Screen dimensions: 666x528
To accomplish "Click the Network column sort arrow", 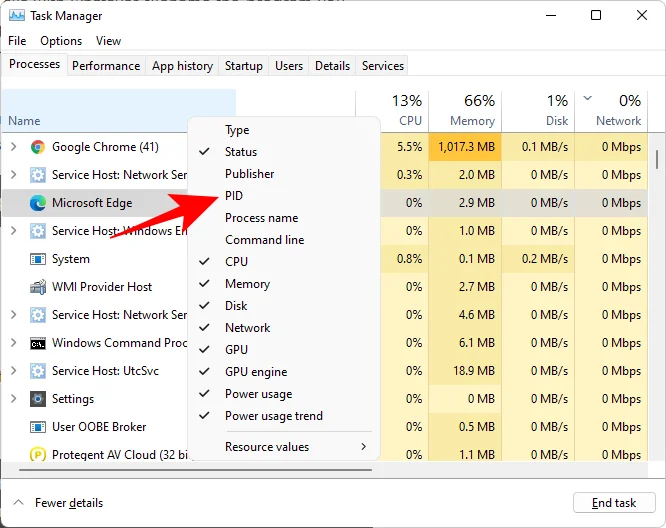I will click(587, 99).
